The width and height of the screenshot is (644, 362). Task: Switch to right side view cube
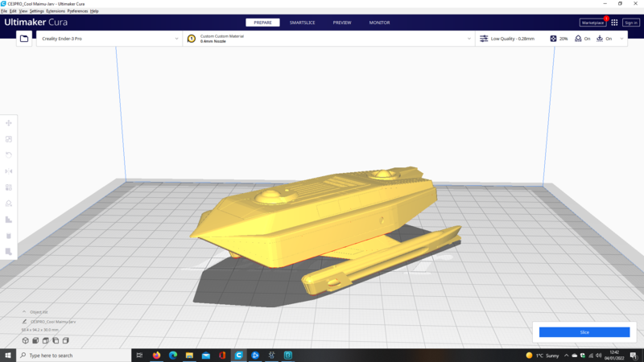click(66, 340)
